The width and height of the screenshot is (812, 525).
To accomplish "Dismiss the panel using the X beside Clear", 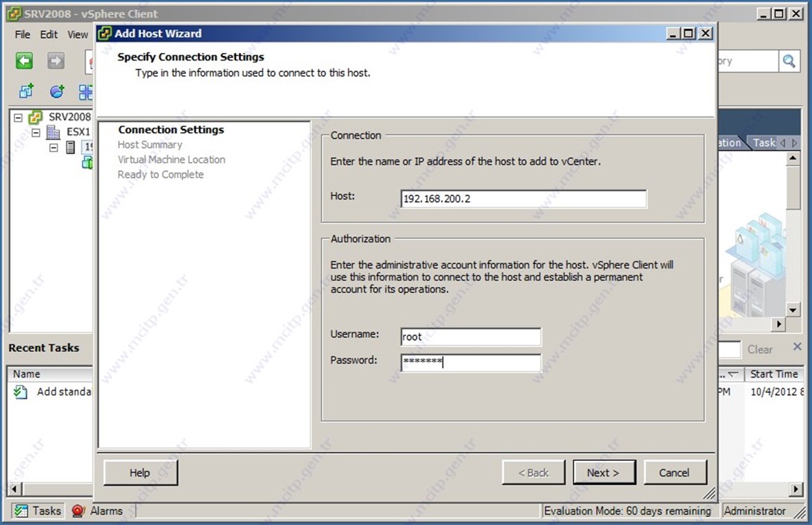I will click(x=798, y=347).
